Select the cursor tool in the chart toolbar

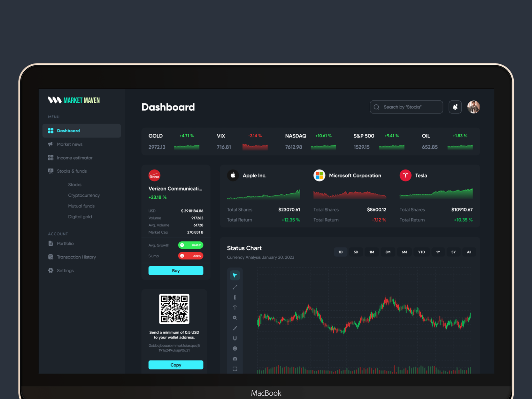[235, 275]
